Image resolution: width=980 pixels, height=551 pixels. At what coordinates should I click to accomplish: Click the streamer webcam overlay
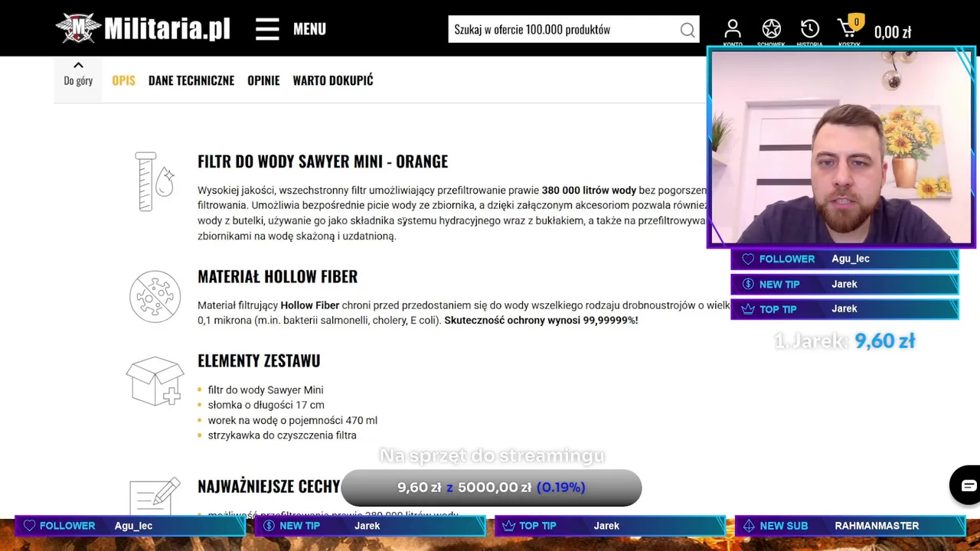[841, 148]
